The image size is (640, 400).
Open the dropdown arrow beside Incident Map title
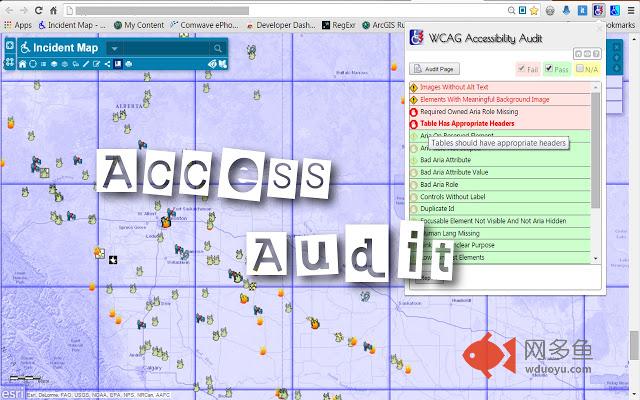[114, 49]
